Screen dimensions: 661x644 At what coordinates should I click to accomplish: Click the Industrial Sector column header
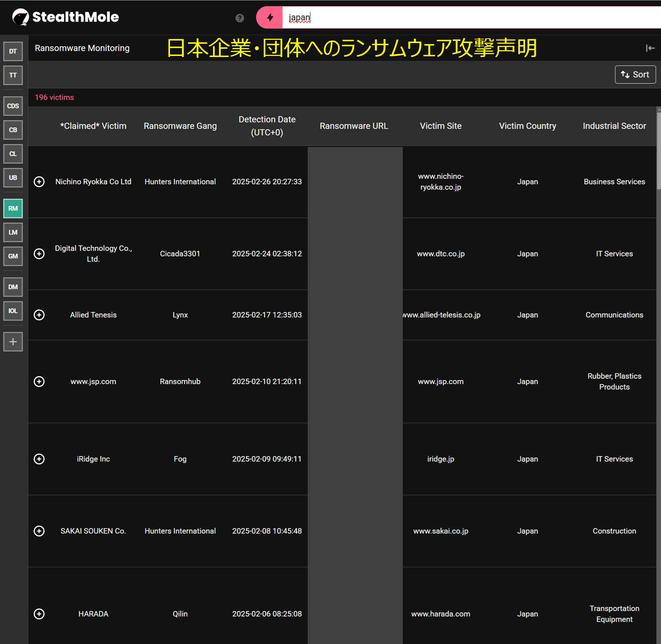point(614,126)
